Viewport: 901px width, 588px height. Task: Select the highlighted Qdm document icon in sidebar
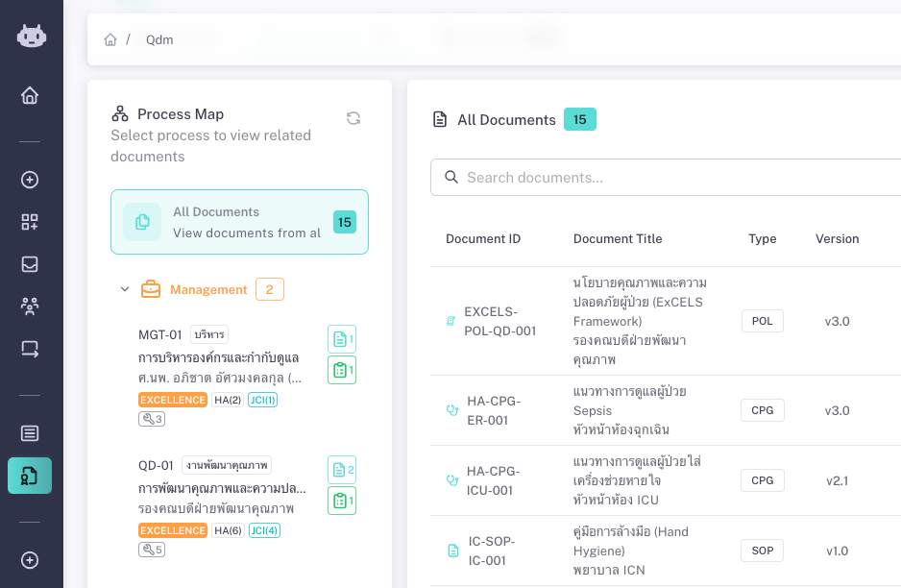30,476
